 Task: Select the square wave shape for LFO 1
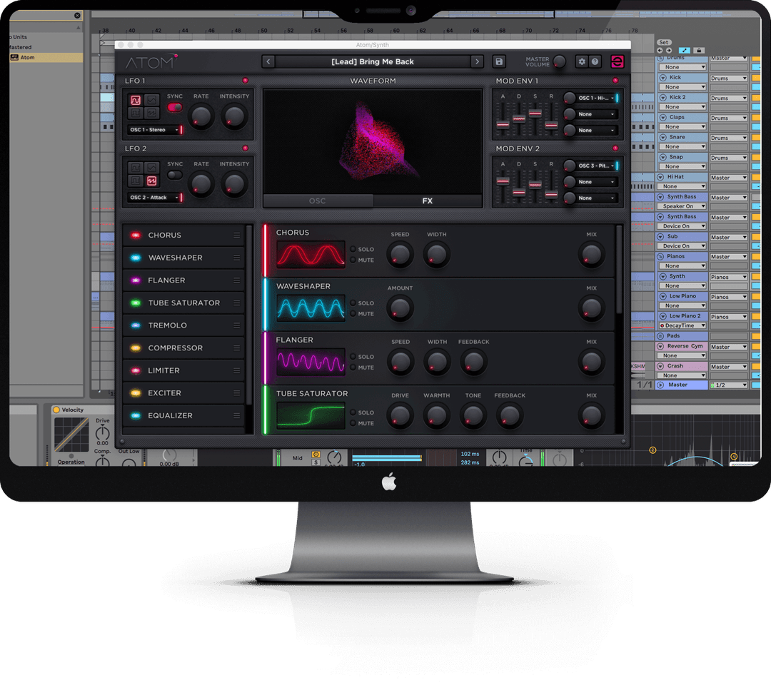pyautogui.click(x=136, y=111)
